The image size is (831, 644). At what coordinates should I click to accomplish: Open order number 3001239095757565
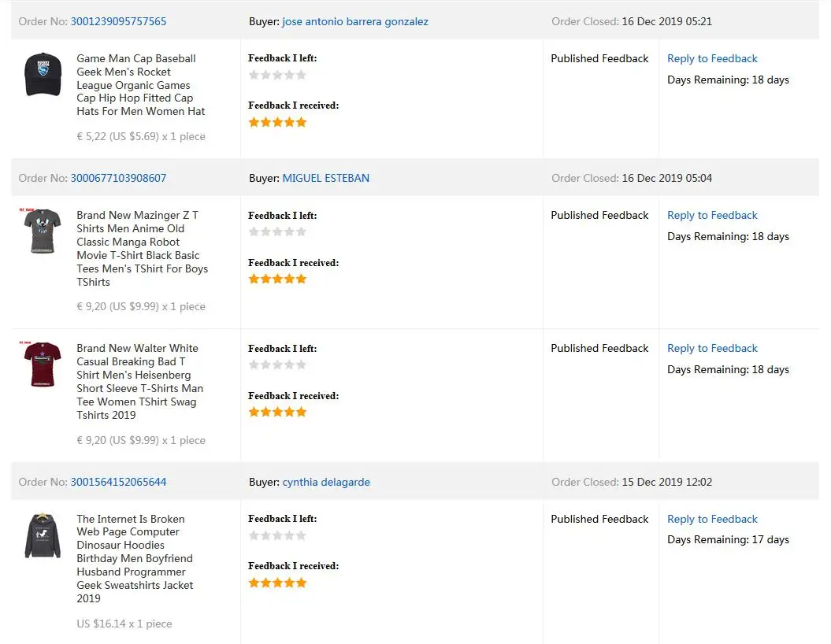[118, 21]
